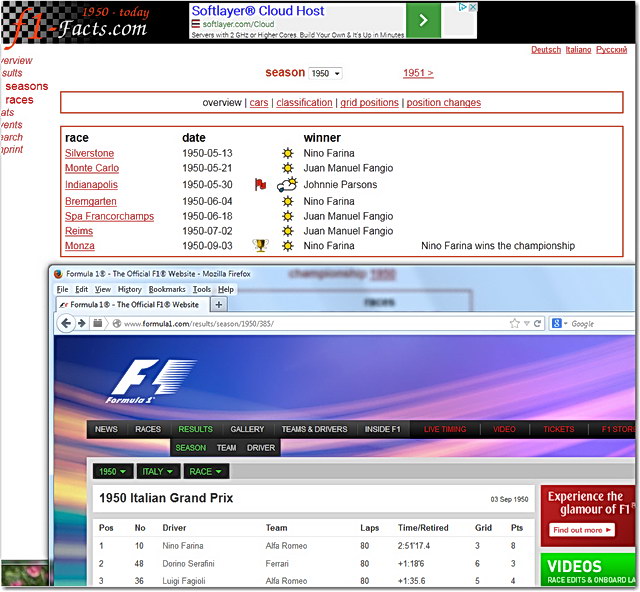Open Firefox History menu
Screen dimensions: 640x592
pyautogui.click(x=129, y=289)
